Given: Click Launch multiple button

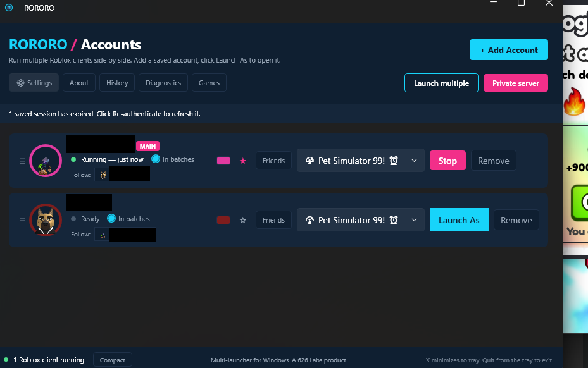Looking at the screenshot, I should [x=441, y=83].
